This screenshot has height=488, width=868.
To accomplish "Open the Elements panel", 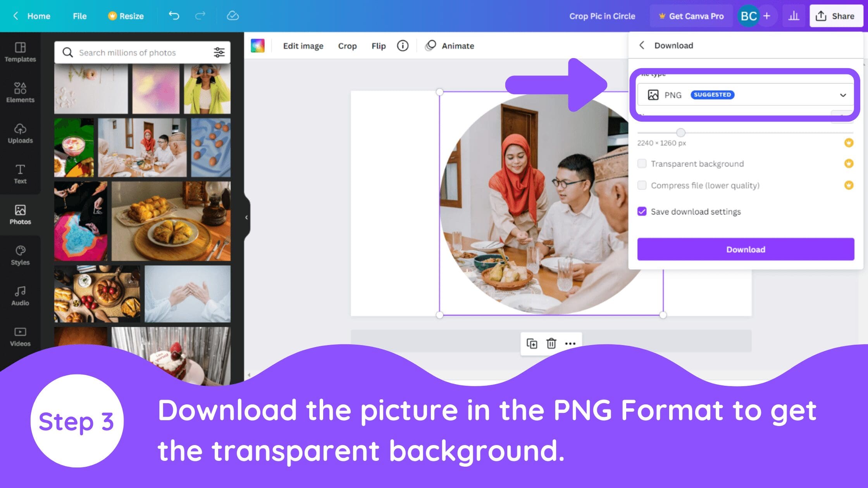I will pos(20,92).
